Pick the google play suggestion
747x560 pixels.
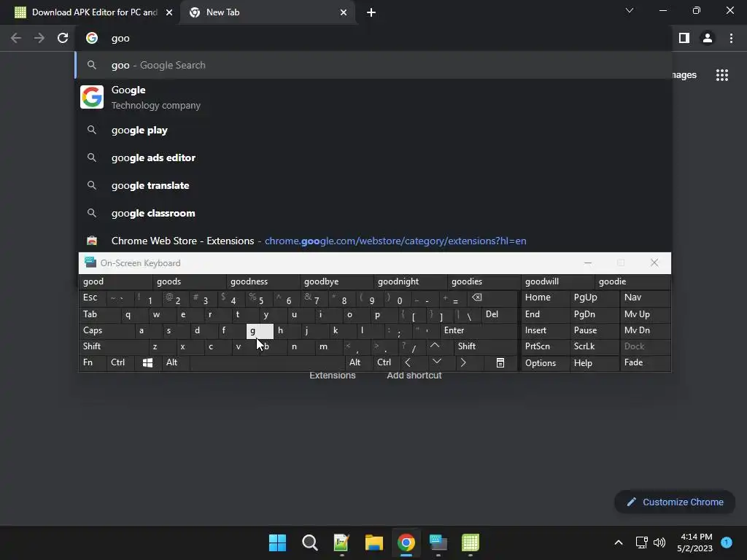tap(374, 130)
